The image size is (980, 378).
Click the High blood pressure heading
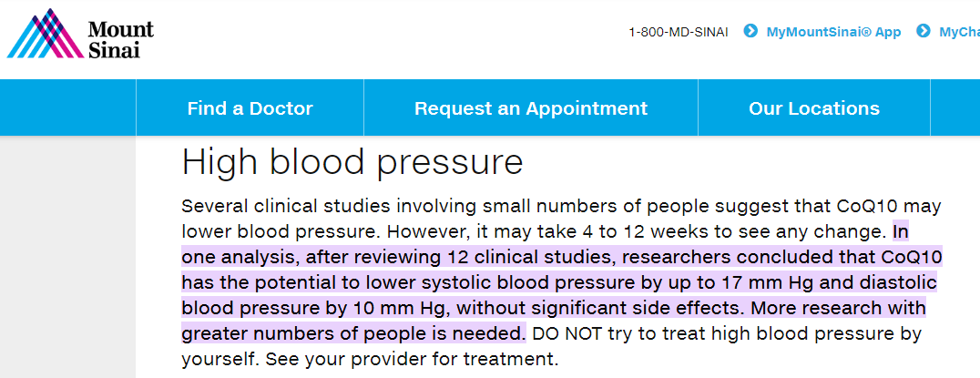352,162
